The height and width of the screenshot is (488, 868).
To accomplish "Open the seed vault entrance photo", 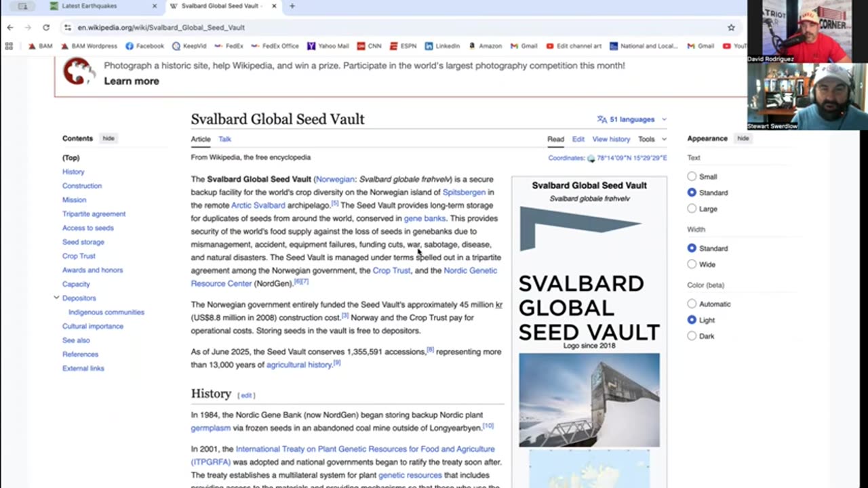I will (589, 400).
